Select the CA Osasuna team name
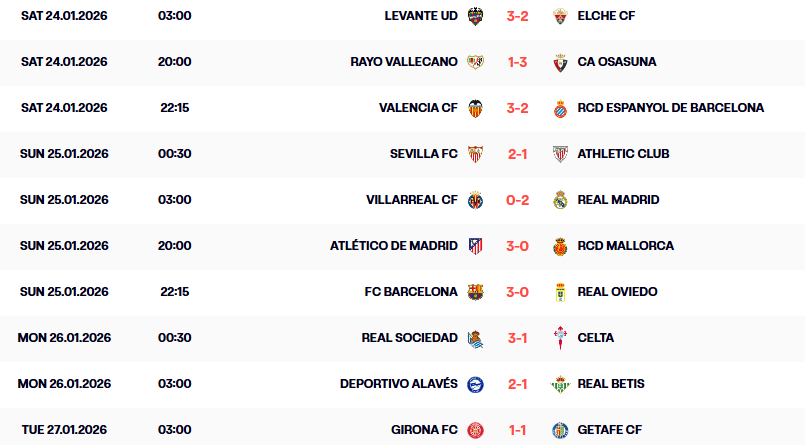This screenshot has height=445, width=805. 617,62
